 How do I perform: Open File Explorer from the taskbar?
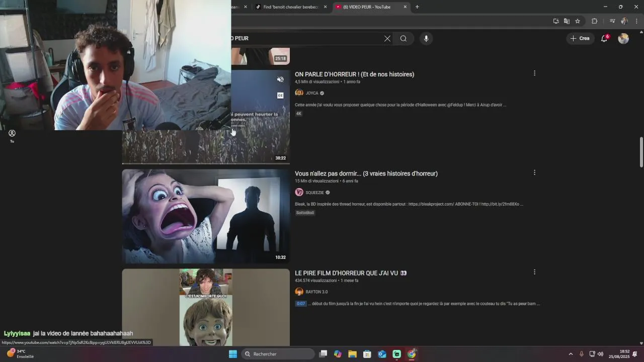[353, 354]
